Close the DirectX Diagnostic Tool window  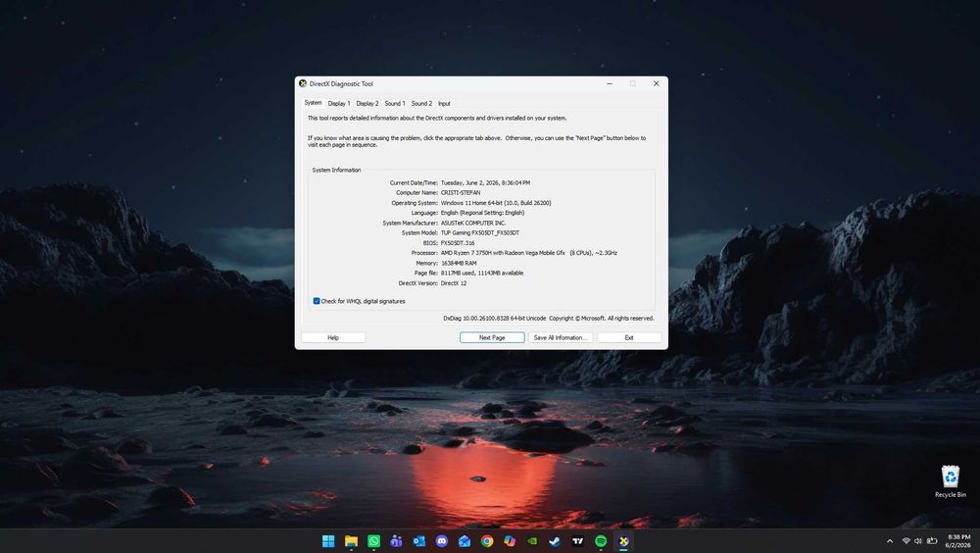(x=657, y=83)
